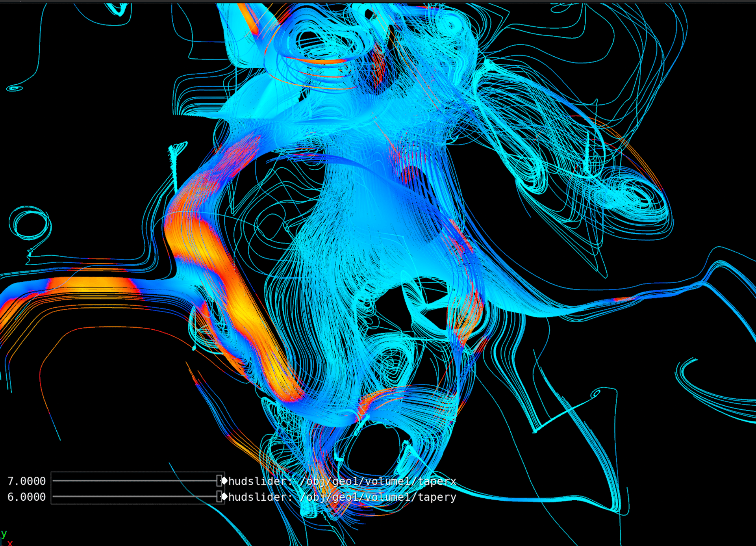Click the taperx HUD slider handle
The height and width of the screenshot is (546, 756).
coord(219,481)
